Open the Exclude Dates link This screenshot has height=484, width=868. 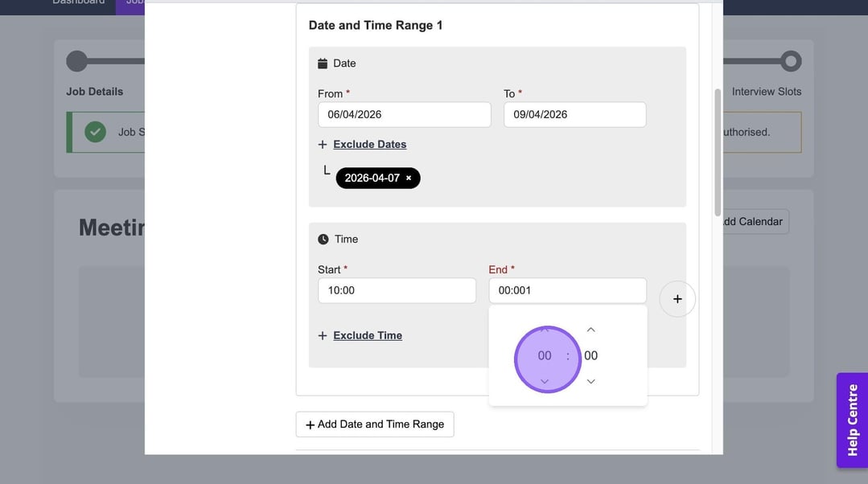(x=369, y=145)
